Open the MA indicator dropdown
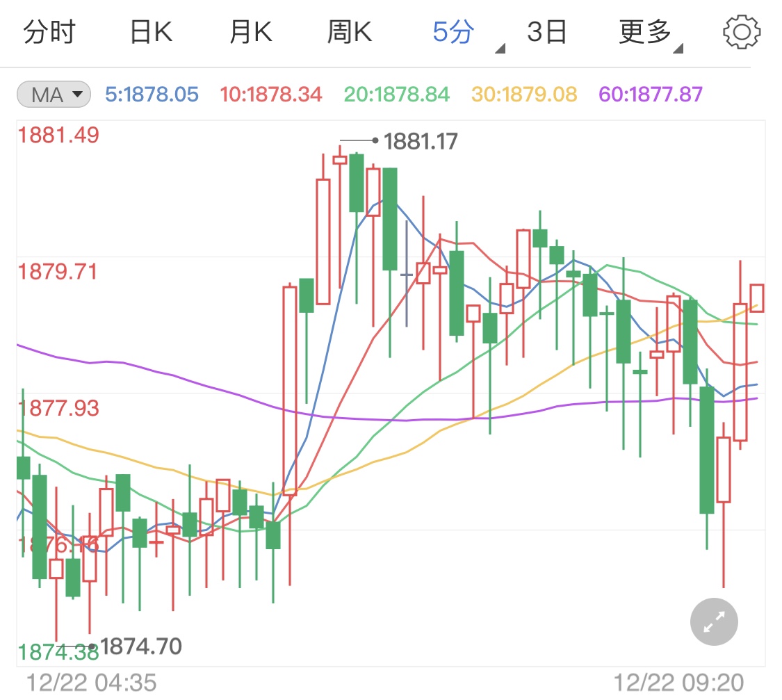782x700 pixels. point(53,95)
